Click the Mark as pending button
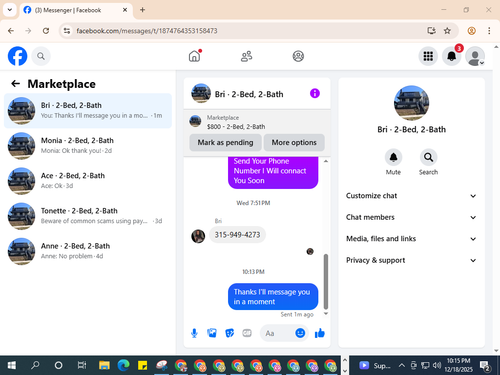Viewport: 500px width, 375px height. (x=225, y=142)
